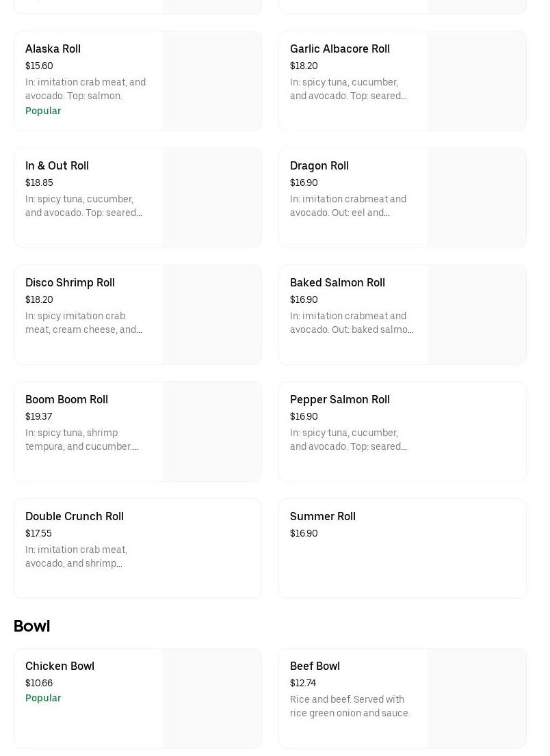
Task: Click Boom Boom Roll thumbnail
Action: pyautogui.click(x=211, y=431)
